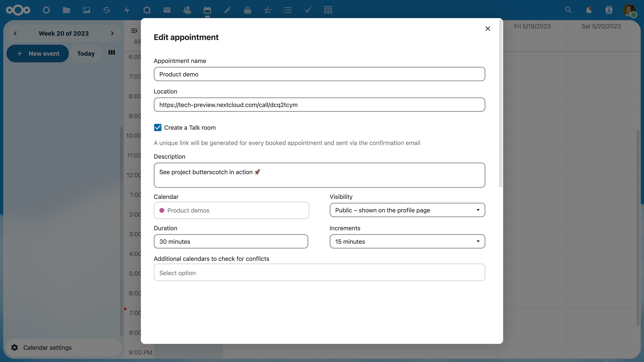Viewport: 644px width, 362px height.
Task: Open the Tables grid icon
Action: [x=328, y=10]
